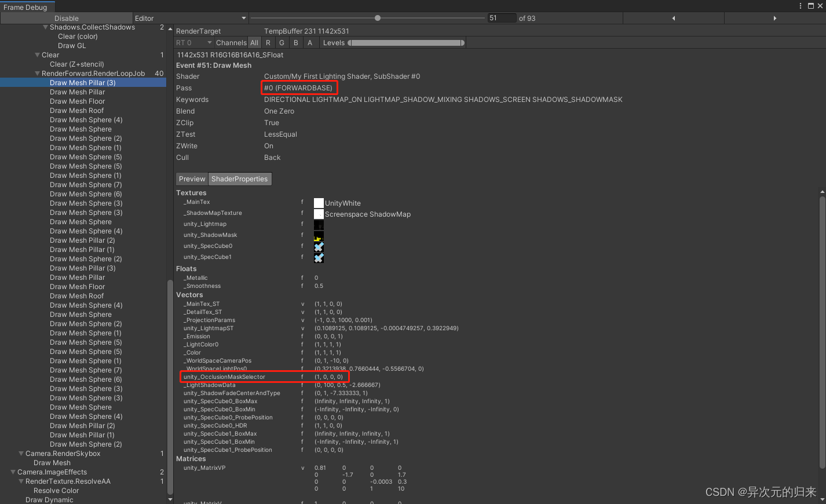Image resolution: width=826 pixels, height=504 pixels.
Task: Click the unity_SpecCube0 texture thumbnail
Action: pos(319,247)
